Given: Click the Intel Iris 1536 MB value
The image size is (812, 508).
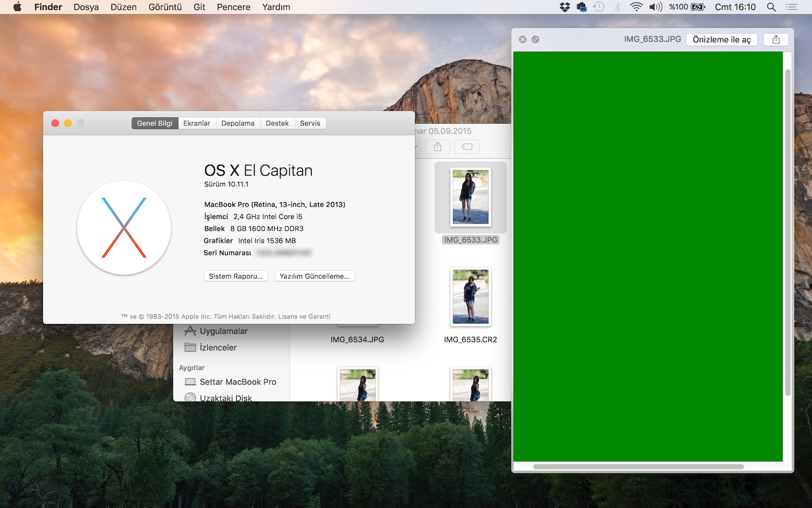Looking at the screenshot, I should coord(267,241).
